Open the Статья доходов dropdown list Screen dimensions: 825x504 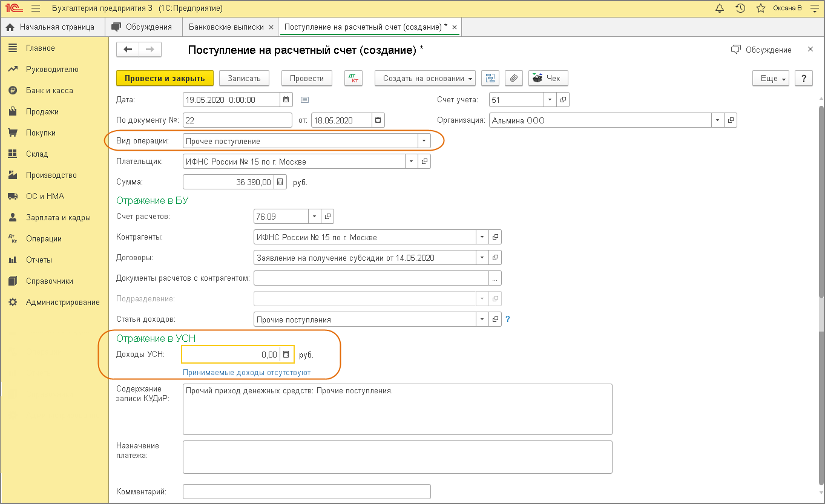pos(482,319)
